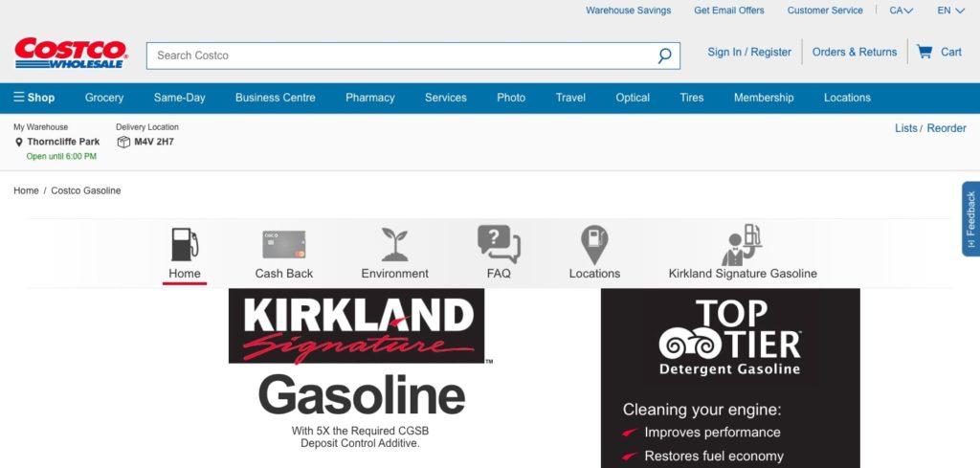Screen dimensions: 980x468
Task: Open the Reorder link
Action: point(947,128)
